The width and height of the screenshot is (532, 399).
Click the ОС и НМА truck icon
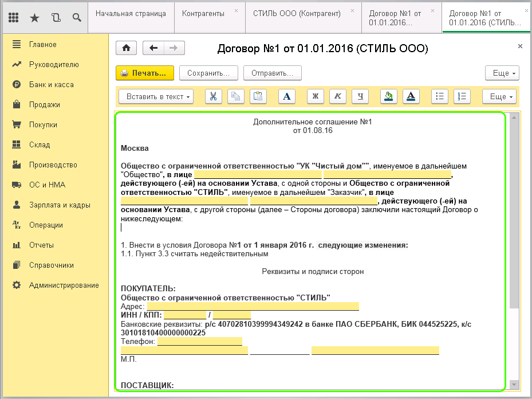16,185
